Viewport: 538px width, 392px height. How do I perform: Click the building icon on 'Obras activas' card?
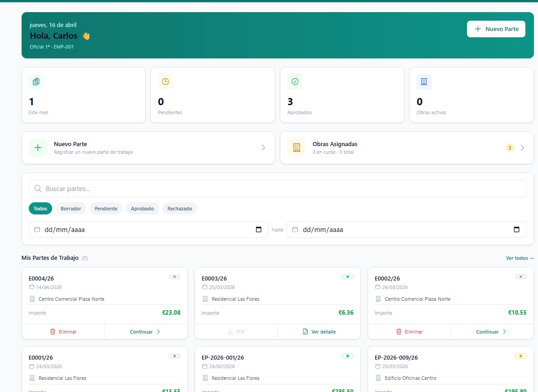click(423, 81)
